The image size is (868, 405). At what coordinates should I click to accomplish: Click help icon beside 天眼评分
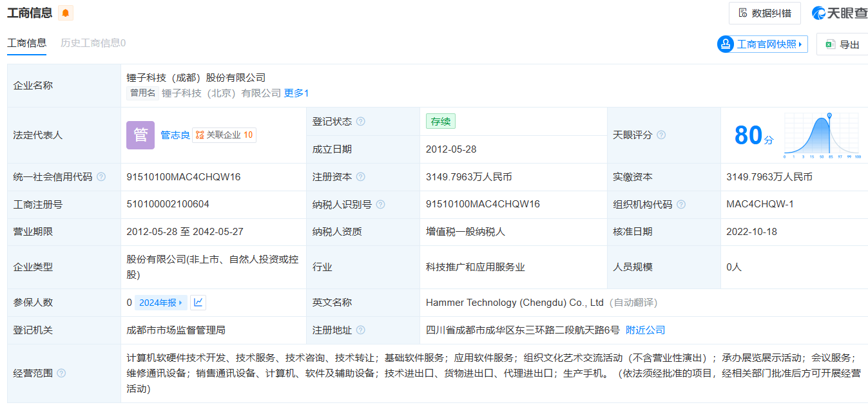click(661, 135)
